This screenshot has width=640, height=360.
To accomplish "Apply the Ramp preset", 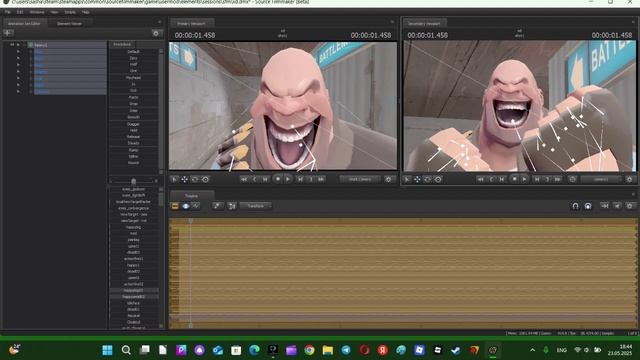I will (x=133, y=150).
